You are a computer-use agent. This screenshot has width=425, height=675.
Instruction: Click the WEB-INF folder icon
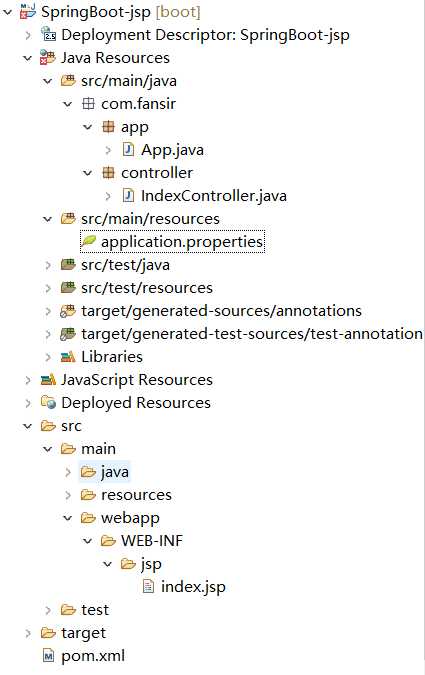pos(108,541)
